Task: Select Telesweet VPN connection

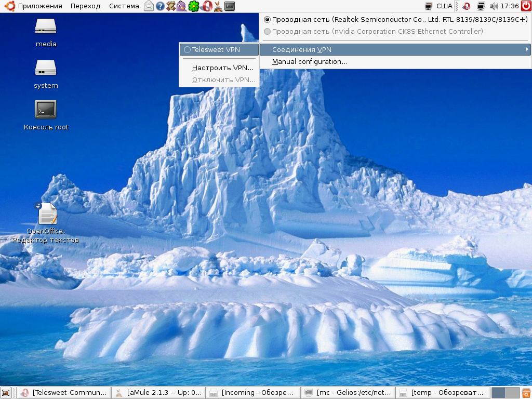Action: tap(216, 50)
